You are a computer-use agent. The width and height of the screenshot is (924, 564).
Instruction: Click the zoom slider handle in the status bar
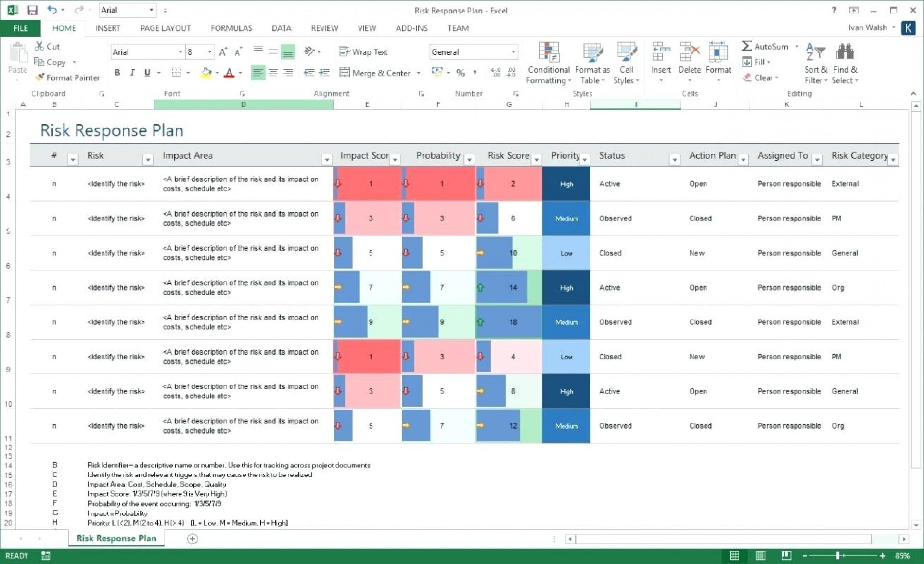[838, 556]
